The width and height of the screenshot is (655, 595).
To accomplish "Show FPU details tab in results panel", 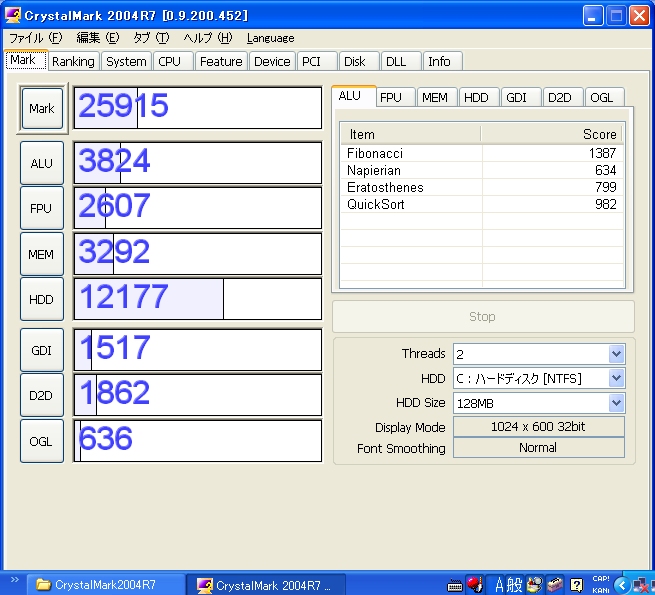I will point(394,97).
